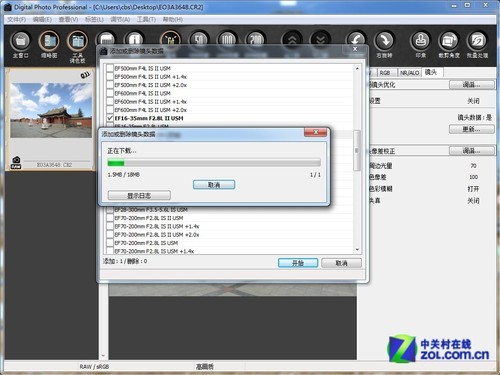Click 关闭 beside 失真

pyautogui.click(x=473, y=200)
